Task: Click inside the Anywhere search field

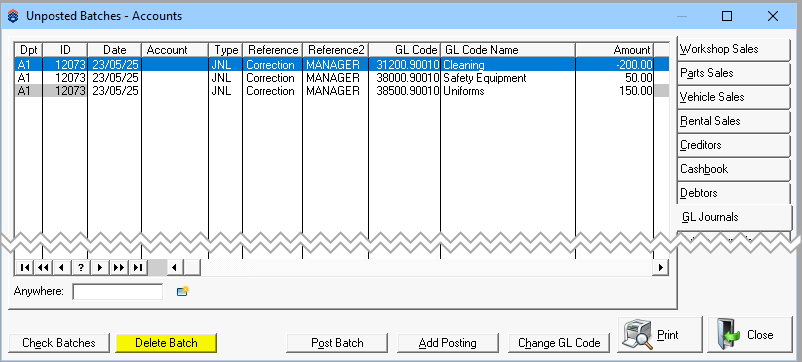Action: click(118, 292)
